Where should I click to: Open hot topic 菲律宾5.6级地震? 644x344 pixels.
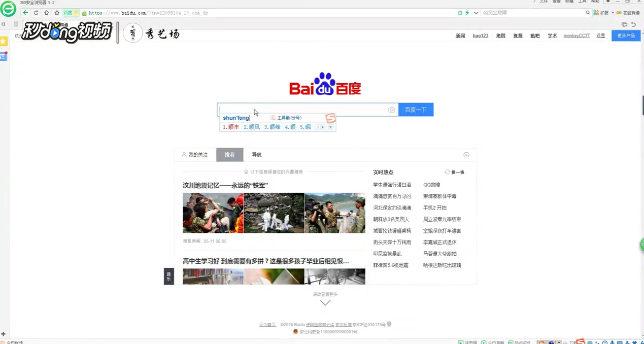tap(391, 265)
